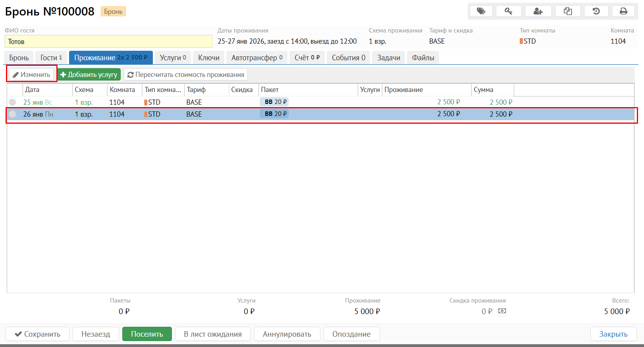Click the Сумма 2 500 ₽ cell for 26 янв

(x=501, y=114)
